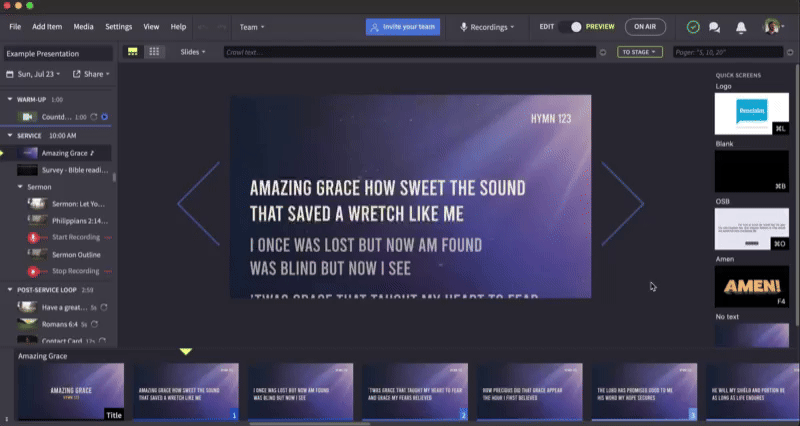This screenshot has height=426, width=800.
Task: Click the Stop Recording icon
Action: coord(33,271)
